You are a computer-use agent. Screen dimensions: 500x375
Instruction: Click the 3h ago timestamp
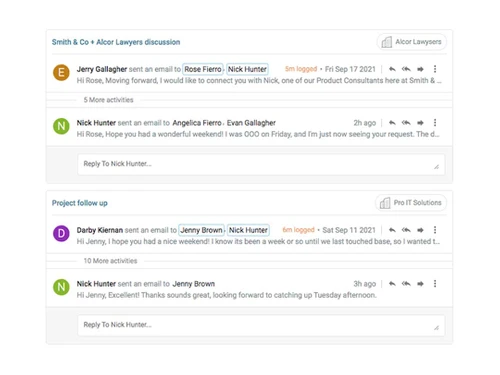pyautogui.click(x=365, y=284)
